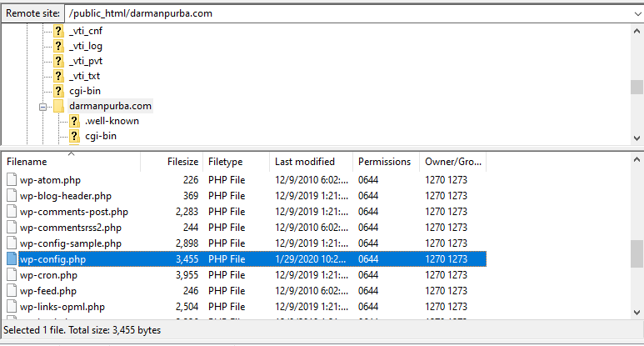Click the wp-atom.php file icon
The width and height of the screenshot is (644, 346).
click(12, 180)
